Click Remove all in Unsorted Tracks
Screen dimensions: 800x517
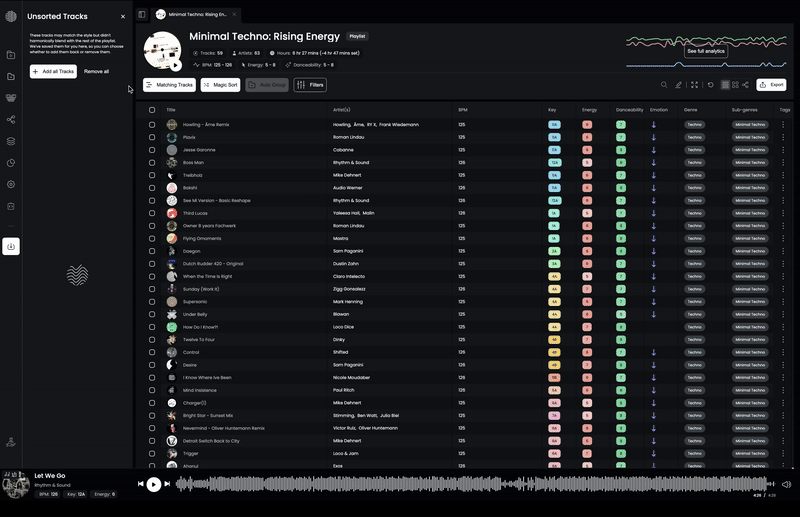click(96, 71)
